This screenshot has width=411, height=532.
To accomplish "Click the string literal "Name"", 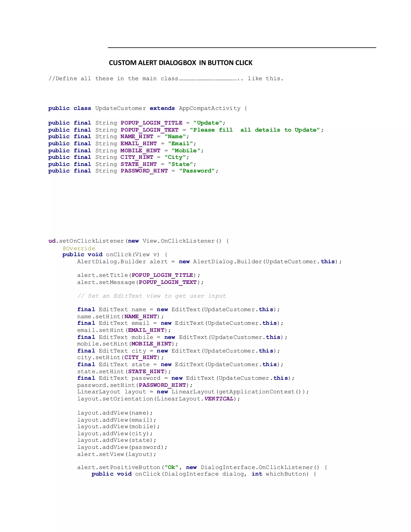I will (x=175, y=136).
